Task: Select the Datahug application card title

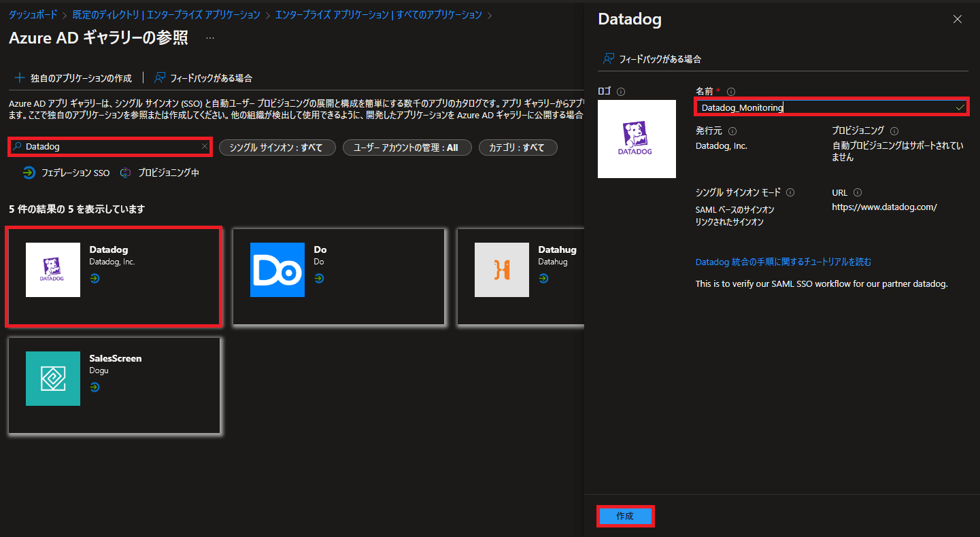Action: tap(558, 249)
